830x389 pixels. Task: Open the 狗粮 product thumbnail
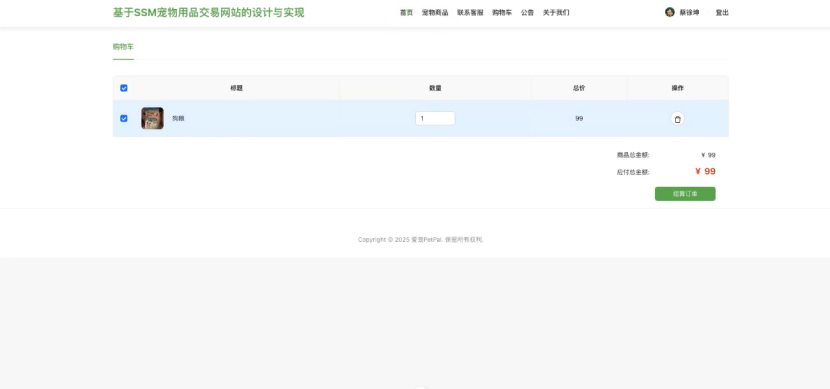152,119
